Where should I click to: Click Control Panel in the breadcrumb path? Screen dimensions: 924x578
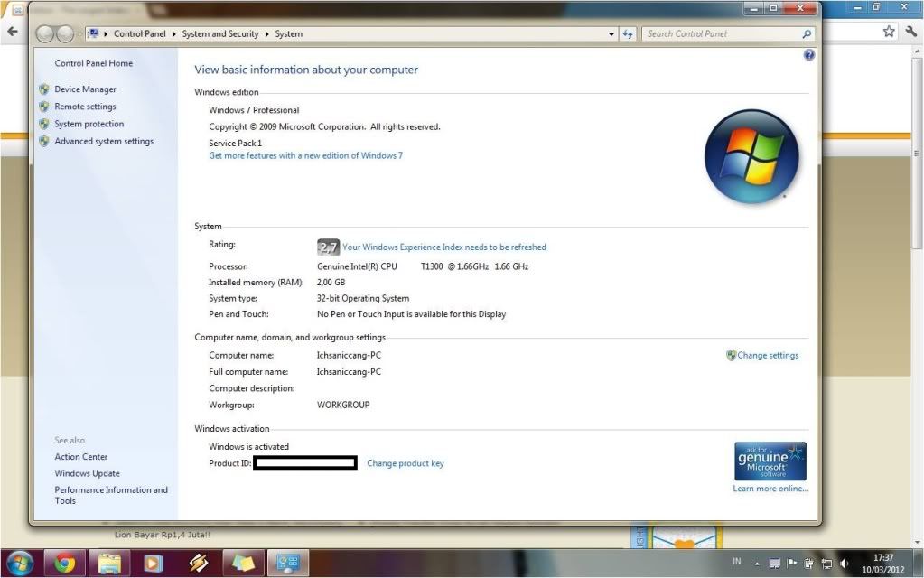(140, 34)
